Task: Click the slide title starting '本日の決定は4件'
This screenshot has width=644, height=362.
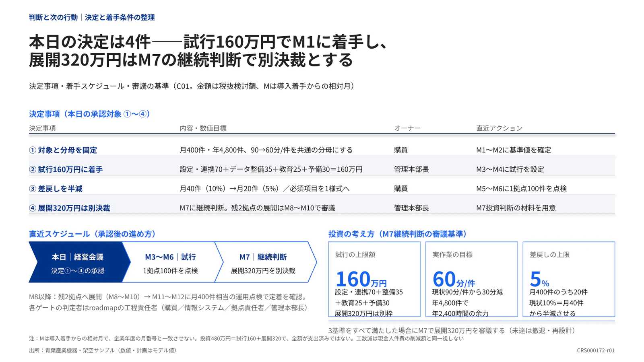Action: [x=208, y=51]
